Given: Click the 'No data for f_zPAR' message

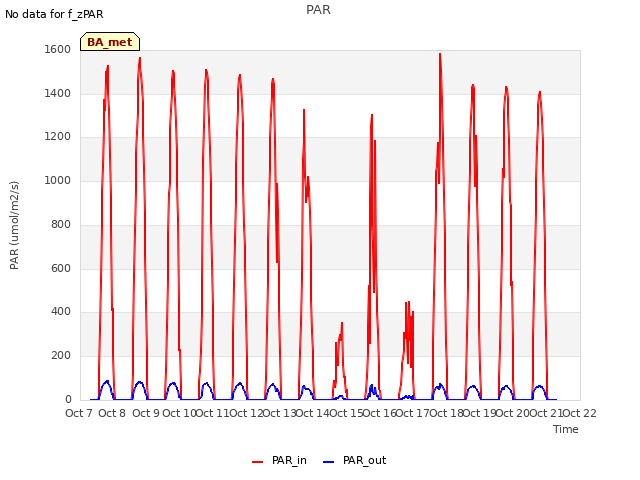Looking at the screenshot, I should tap(54, 14).
